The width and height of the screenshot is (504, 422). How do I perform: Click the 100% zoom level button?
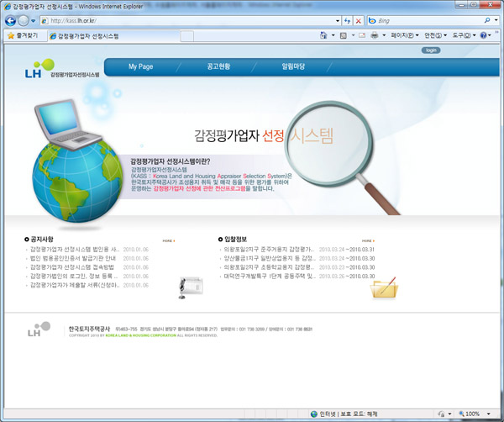pos(470,414)
